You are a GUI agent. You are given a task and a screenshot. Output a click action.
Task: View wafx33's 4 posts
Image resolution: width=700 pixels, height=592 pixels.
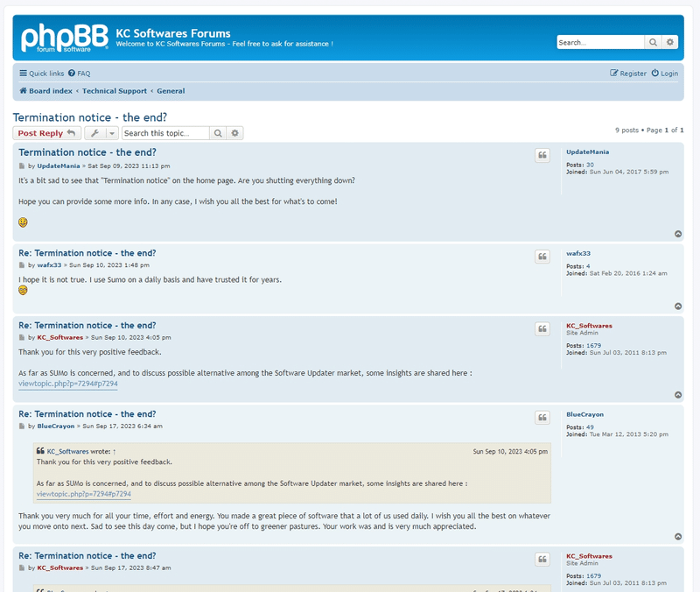pyautogui.click(x=588, y=266)
